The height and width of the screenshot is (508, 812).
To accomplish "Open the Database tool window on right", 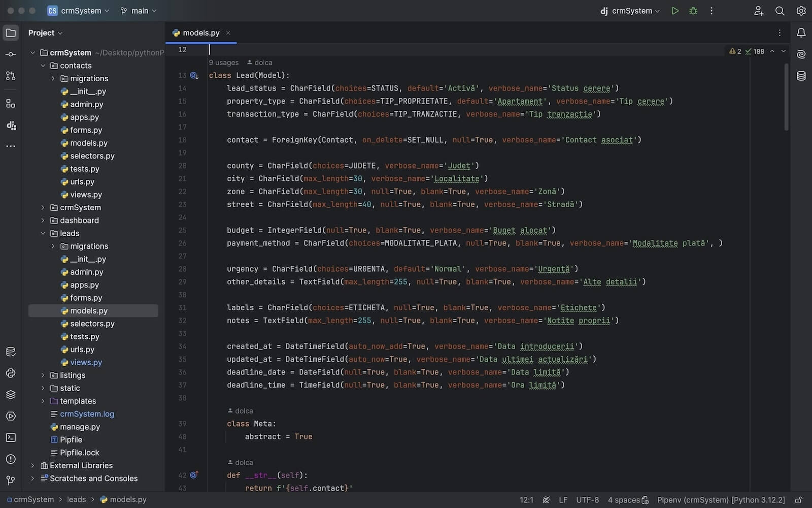I will pos(801,76).
